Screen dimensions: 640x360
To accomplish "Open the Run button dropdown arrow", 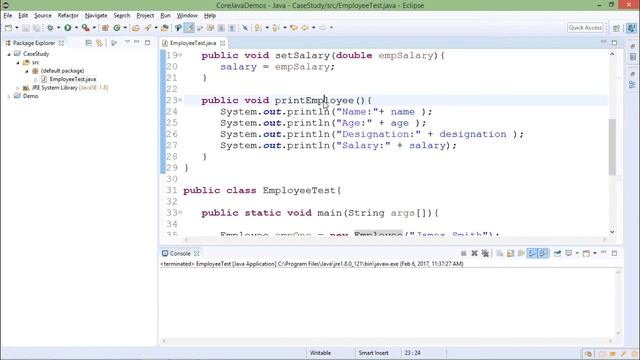I will pos(76,28).
